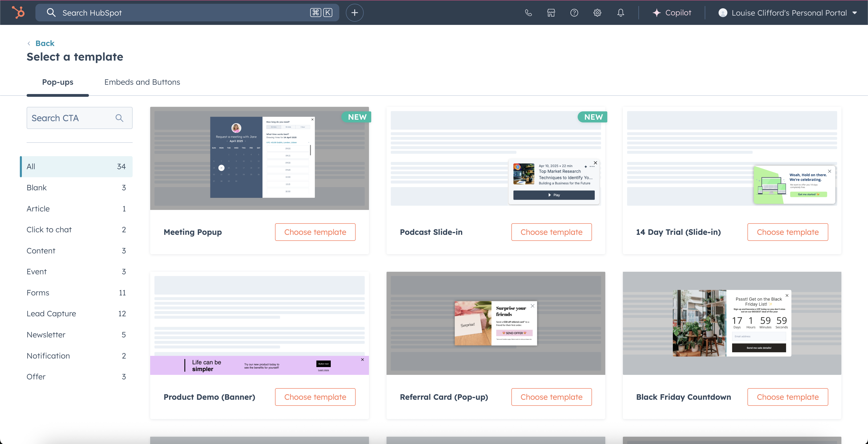Click the NEW badge on Podcast Slide-in
The image size is (868, 444).
[593, 117]
